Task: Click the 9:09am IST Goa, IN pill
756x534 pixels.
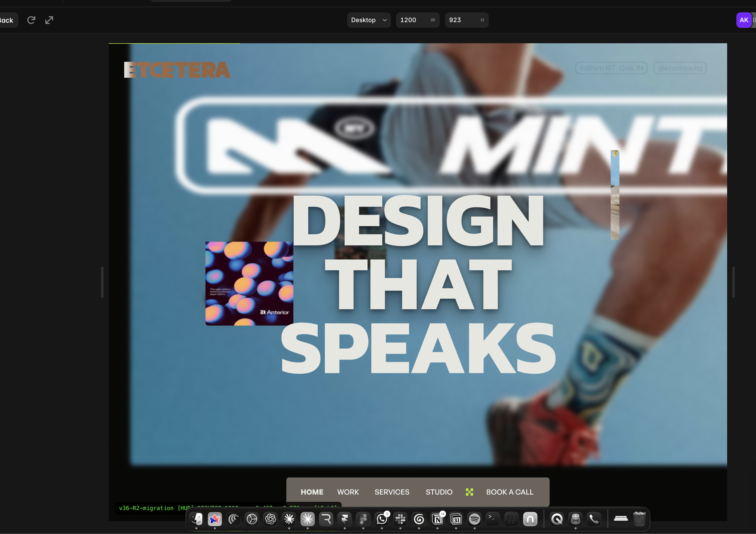Action: [x=611, y=68]
